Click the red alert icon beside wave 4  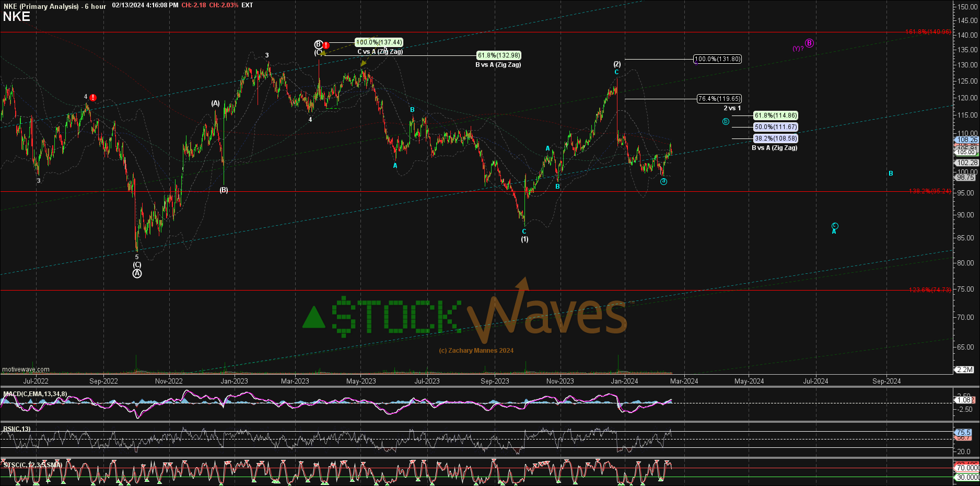click(93, 98)
